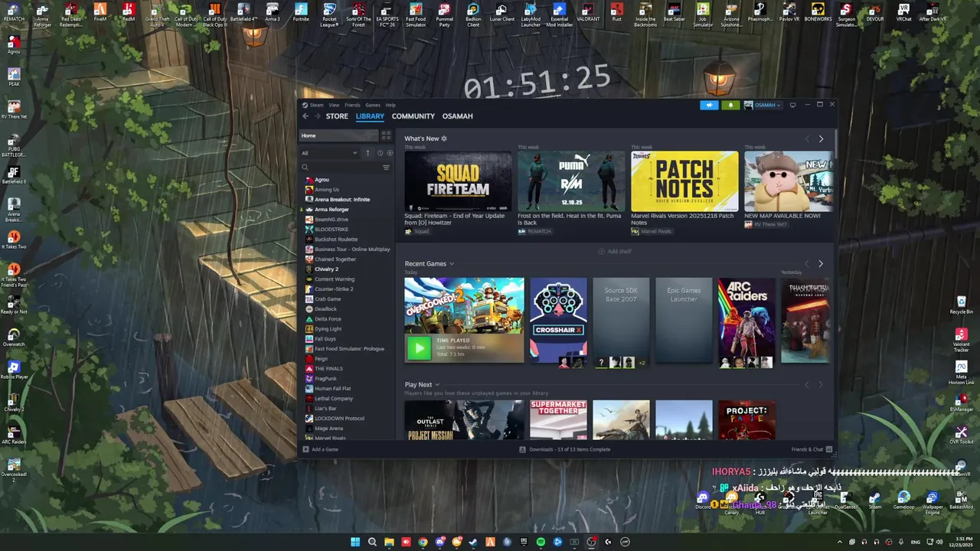
Task: Enter Big Picture mode via monitor icon
Action: pos(792,105)
